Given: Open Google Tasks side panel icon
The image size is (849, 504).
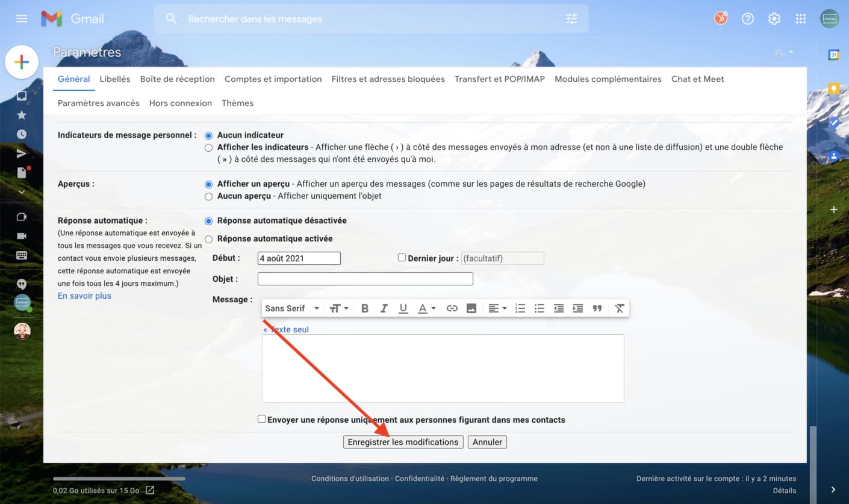Looking at the screenshot, I should 834,122.
